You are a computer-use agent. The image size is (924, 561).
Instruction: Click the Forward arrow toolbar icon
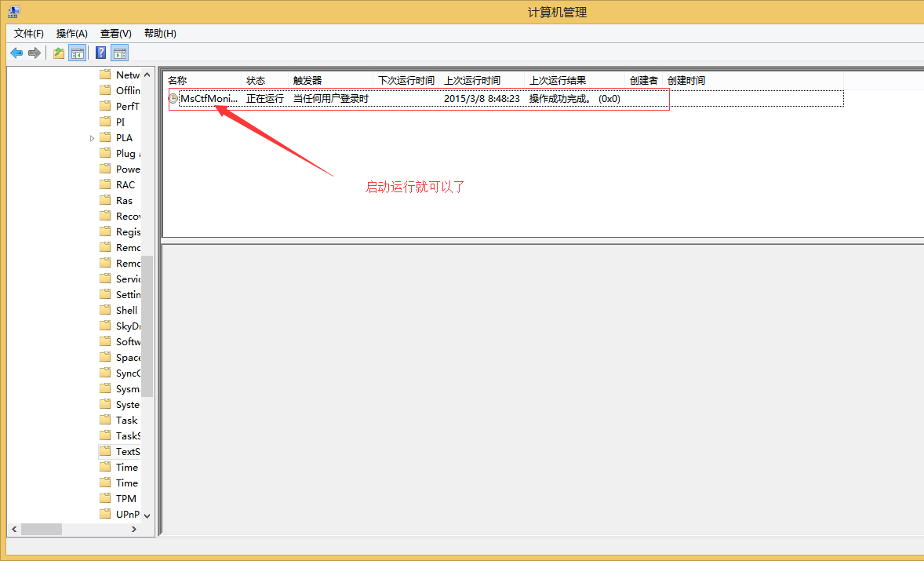coord(35,53)
